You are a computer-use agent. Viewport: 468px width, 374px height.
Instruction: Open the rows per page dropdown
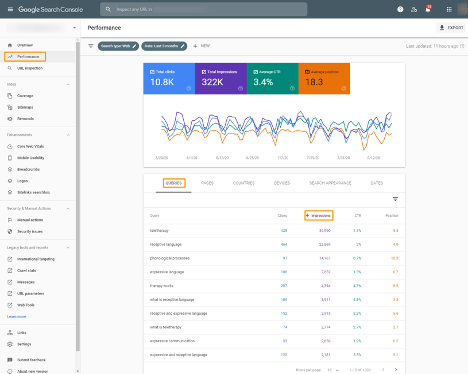(333, 370)
